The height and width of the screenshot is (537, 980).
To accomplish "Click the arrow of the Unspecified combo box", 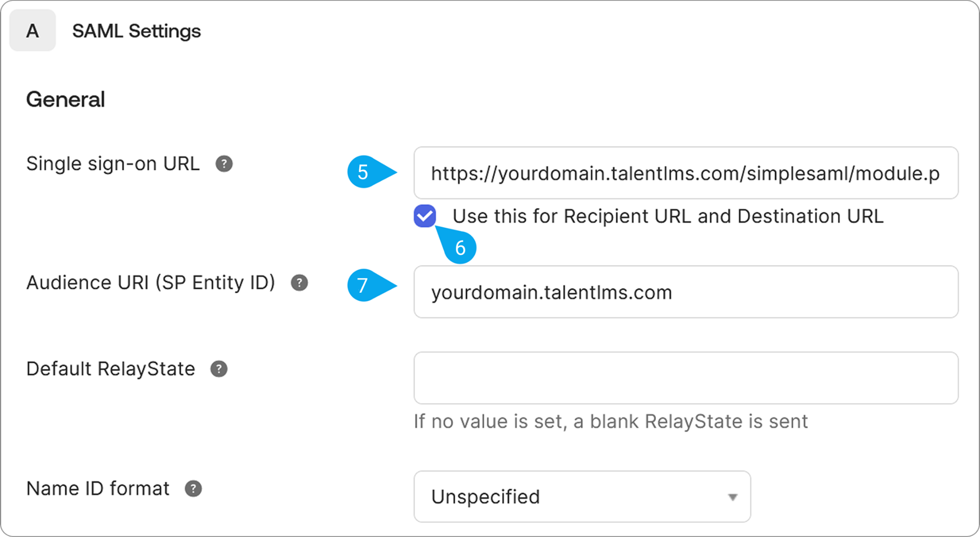I will click(x=733, y=497).
